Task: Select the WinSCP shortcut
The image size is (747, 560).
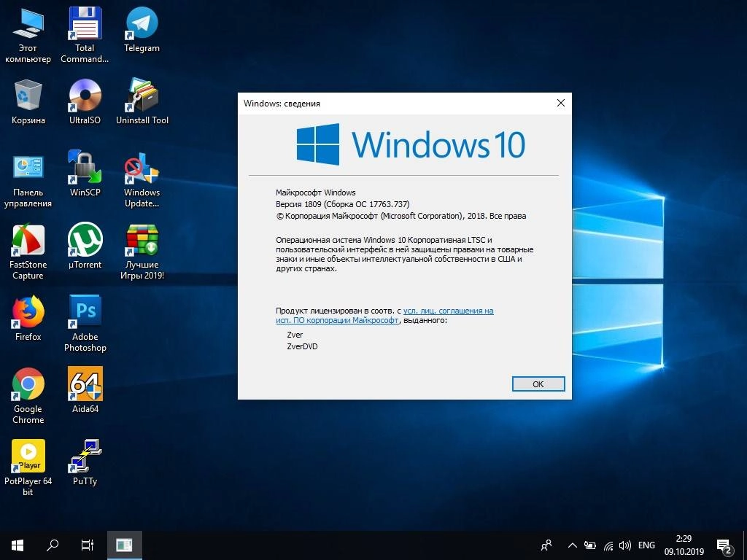Action: pos(85,174)
